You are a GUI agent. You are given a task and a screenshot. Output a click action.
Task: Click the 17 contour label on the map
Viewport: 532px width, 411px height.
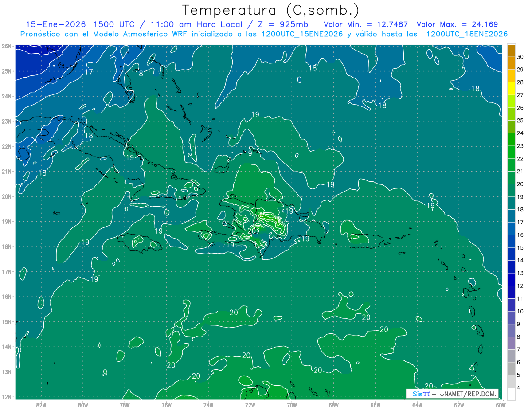[89, 72]
